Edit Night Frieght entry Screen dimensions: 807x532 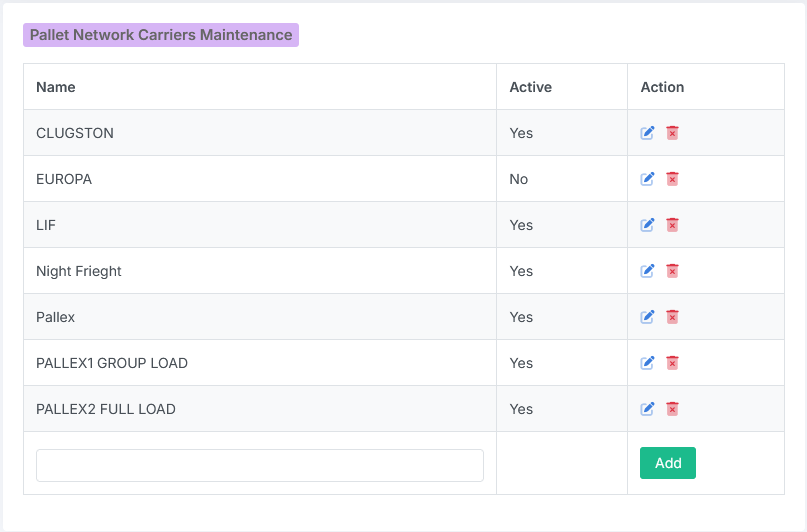tap(647, 271)
